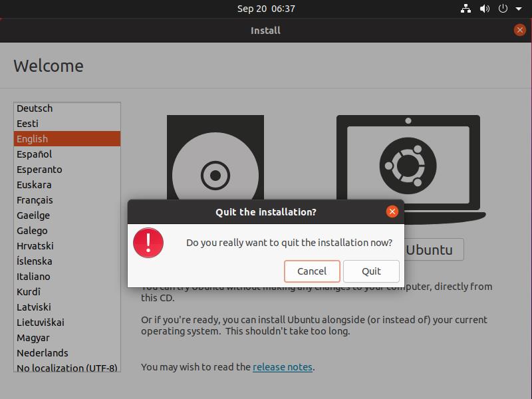The width and height of the screenshot is (532, 399).
Task: Click the Cancel button in the quit dialog
Action: tap(312, 271)
